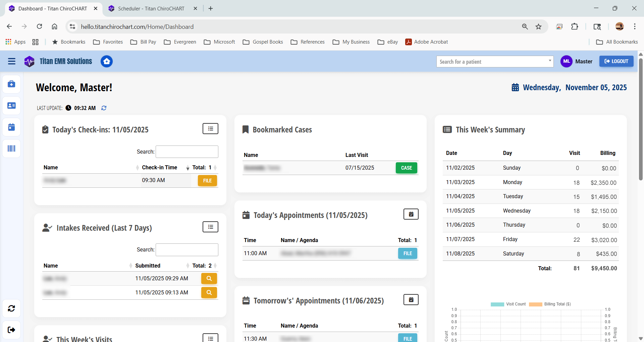Toggle the Billing Total series in chart legend
This screenshot has width=644, height=342.
(550, 304)
